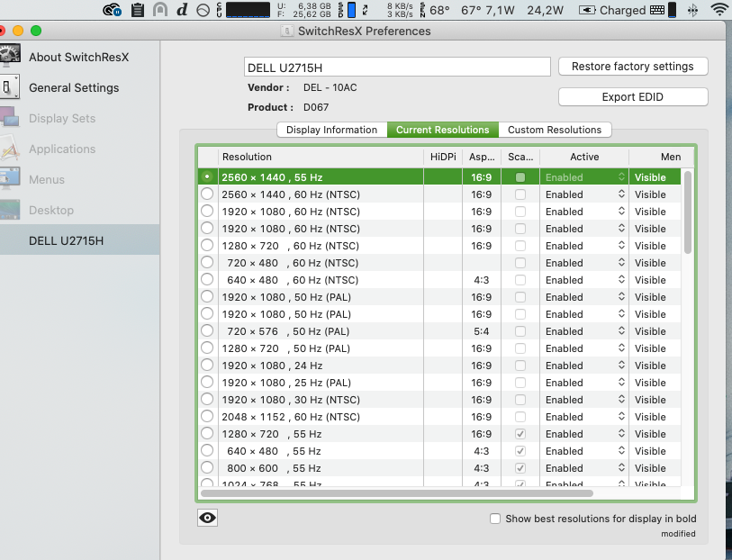
Task: Toggle Scaled checkbox for 800 × 600, 55 Hz
Action: pyautogui.click(x=520, y=468)
